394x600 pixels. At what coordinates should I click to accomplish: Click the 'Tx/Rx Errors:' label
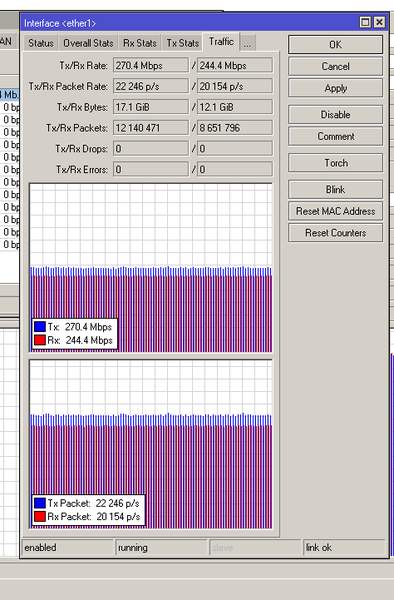tap(82, 169)
